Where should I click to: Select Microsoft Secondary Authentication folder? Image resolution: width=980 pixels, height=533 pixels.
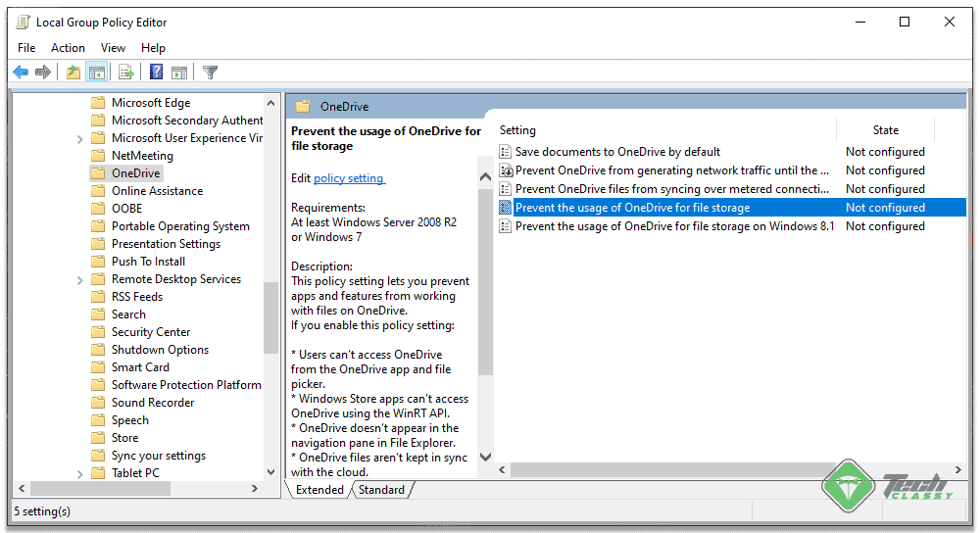[187, 120]
